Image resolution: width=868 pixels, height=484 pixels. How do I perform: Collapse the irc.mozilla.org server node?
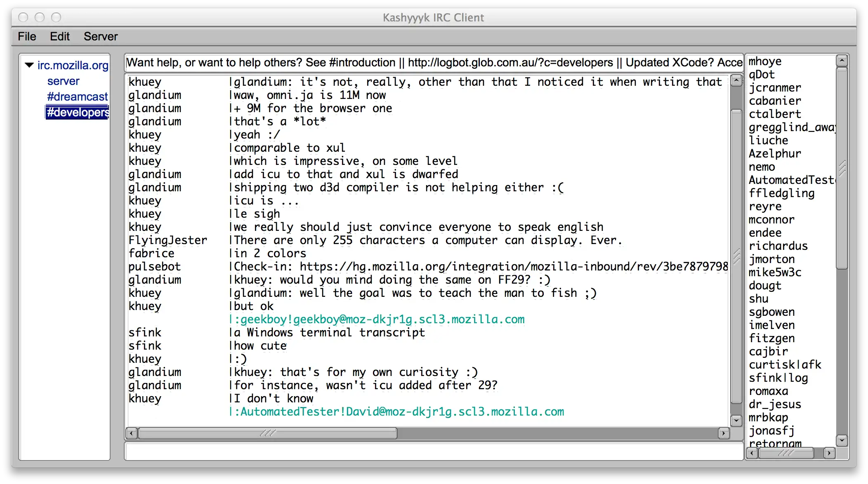[x=28, y=65]
